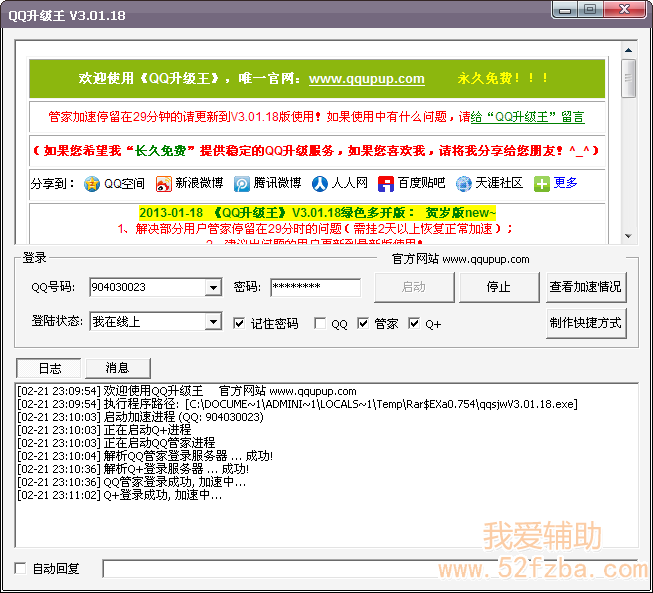Click log line '解析QQ管家登录服务器 ... 成功!'
Viewport: 653px width, 593px height.
click(145, 456)
